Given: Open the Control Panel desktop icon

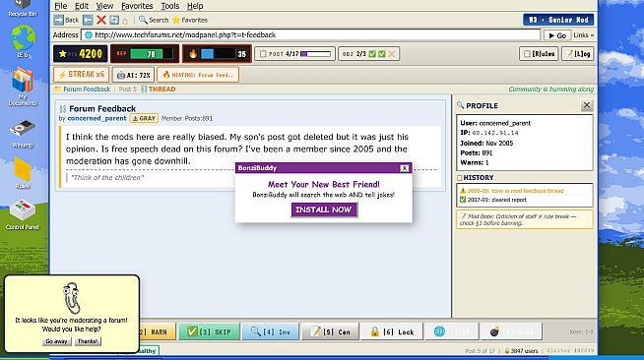Looking at the screenshot, I should pos(23,214).
